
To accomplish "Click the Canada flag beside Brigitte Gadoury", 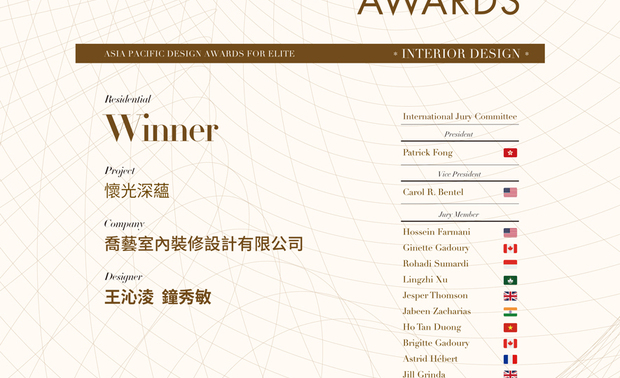I will [510, 343].
